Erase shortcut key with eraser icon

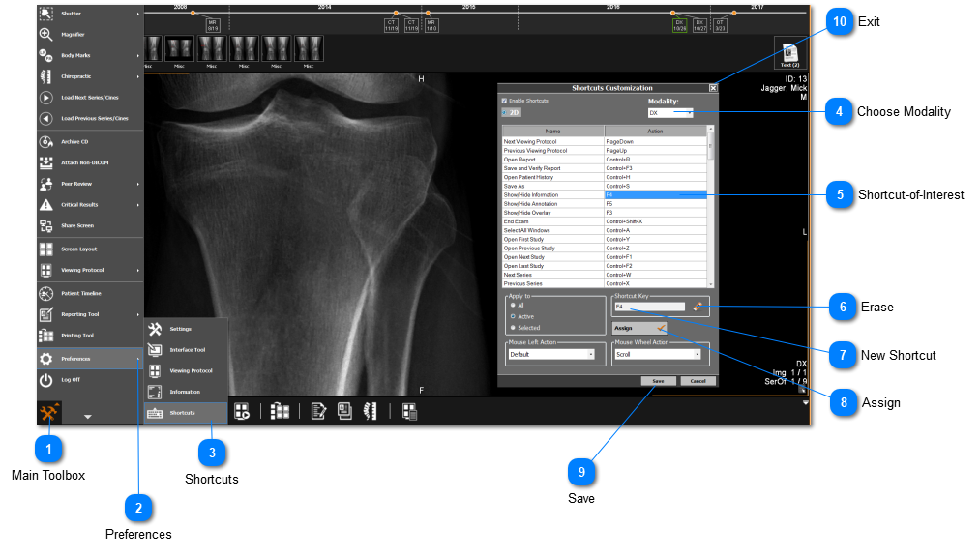697,307
